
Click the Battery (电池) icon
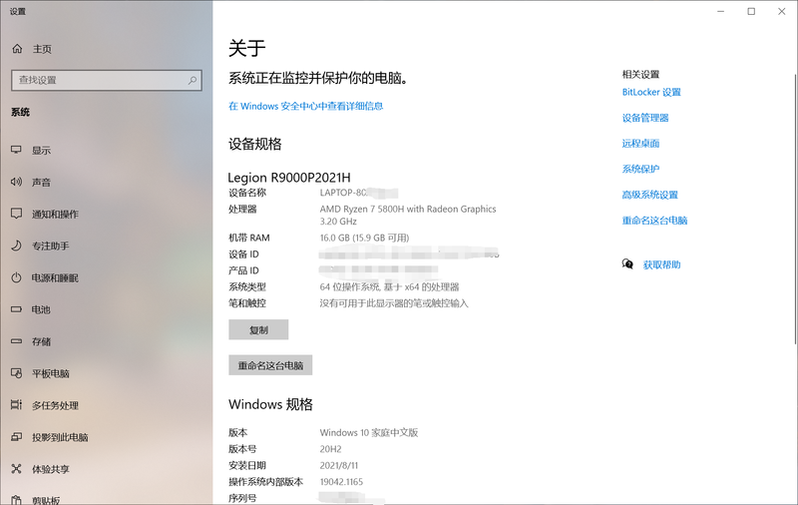click(x=16, y=310)
